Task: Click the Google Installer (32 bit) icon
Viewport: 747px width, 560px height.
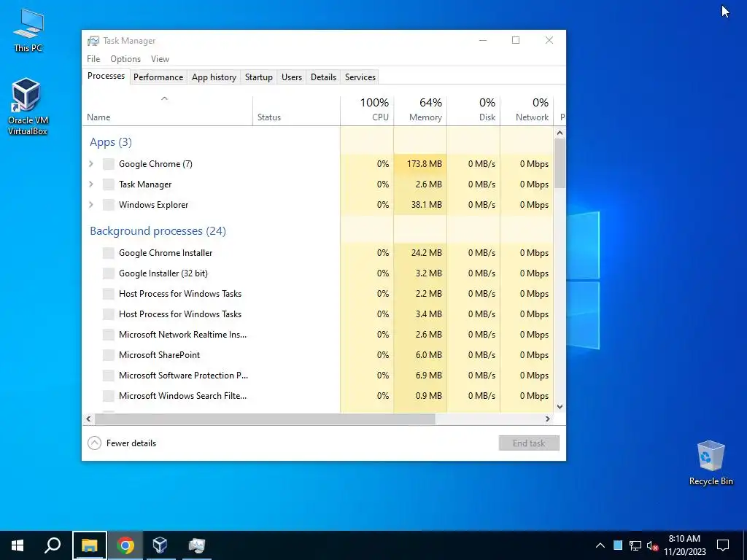Action: 109,273
